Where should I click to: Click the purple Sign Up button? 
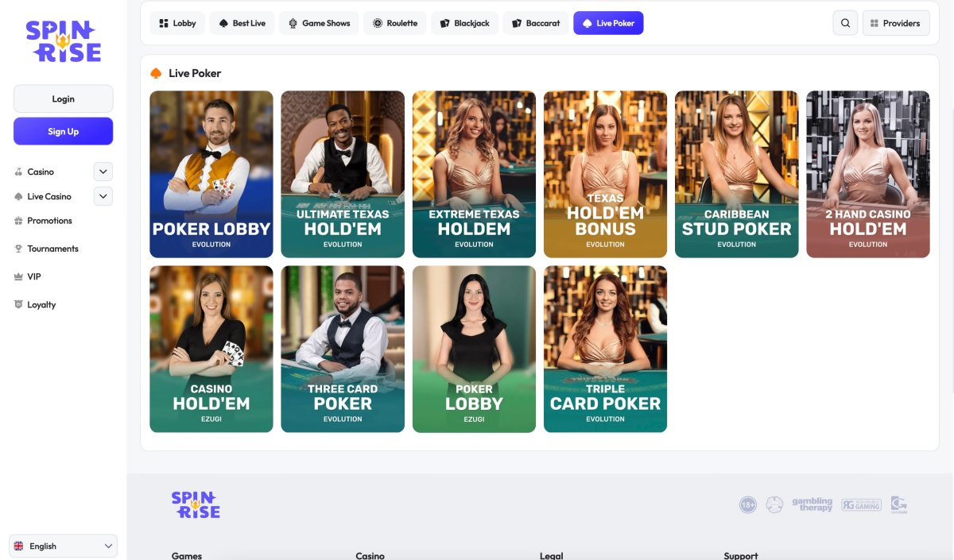tap(63, 131)
